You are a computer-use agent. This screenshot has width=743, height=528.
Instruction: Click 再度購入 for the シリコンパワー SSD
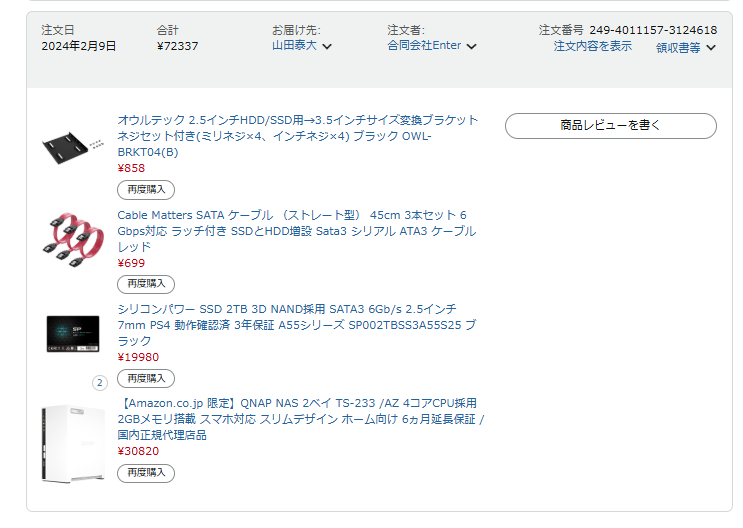[x=146, y=378]
